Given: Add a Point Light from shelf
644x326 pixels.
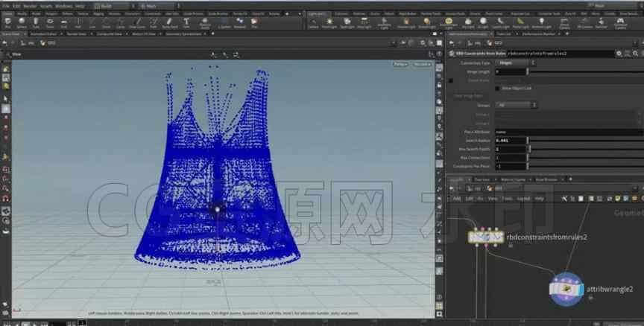Looking at the screenshot, I should point(329,23).
